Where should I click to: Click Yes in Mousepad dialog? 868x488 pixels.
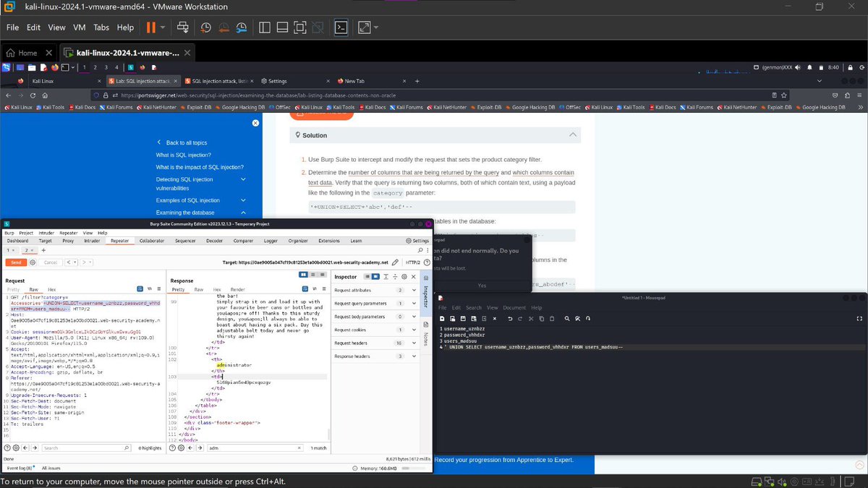click(x=482, y=286)
